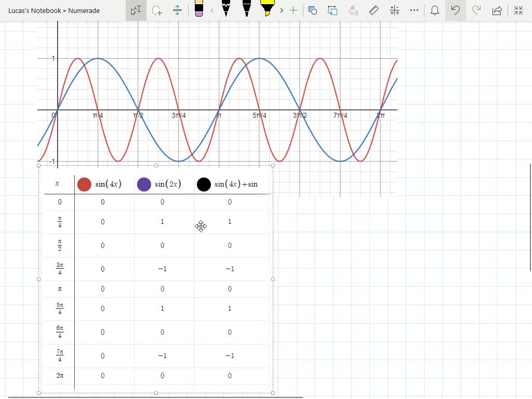Click the red sin(4x) legend swatch
This screenshot has width=532, height=399.
[84, 184]
